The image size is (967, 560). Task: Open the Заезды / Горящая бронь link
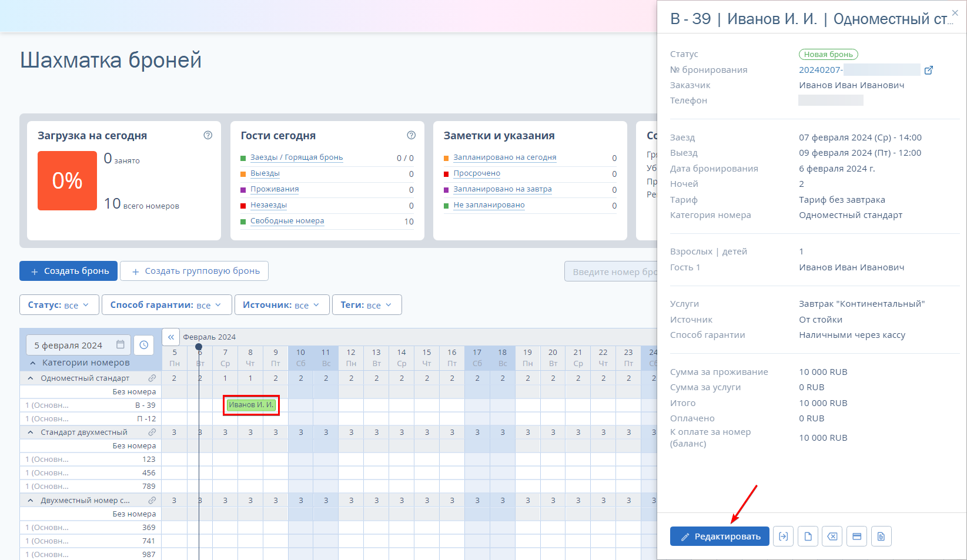click(296, 157)
